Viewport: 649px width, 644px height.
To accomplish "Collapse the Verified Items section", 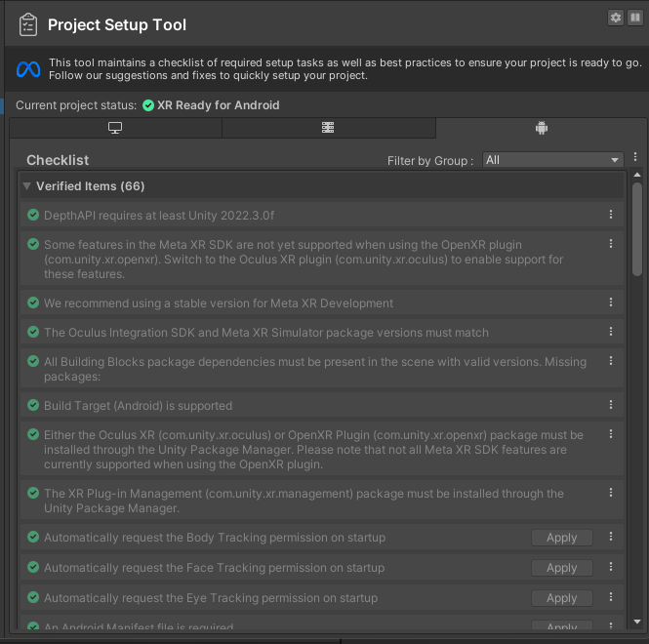I will tap(27, 185).
